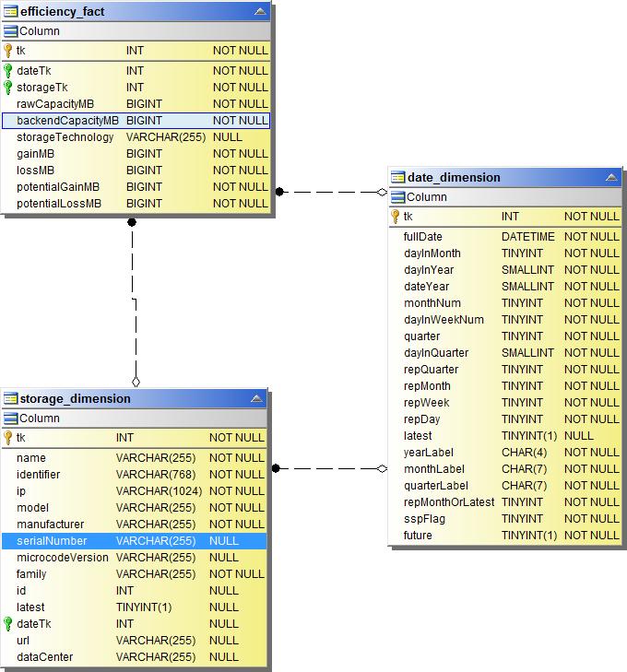Collapse the efficiency_fact table
The width and height of the screenshot is (627, 672).
(x=260, y=12)
